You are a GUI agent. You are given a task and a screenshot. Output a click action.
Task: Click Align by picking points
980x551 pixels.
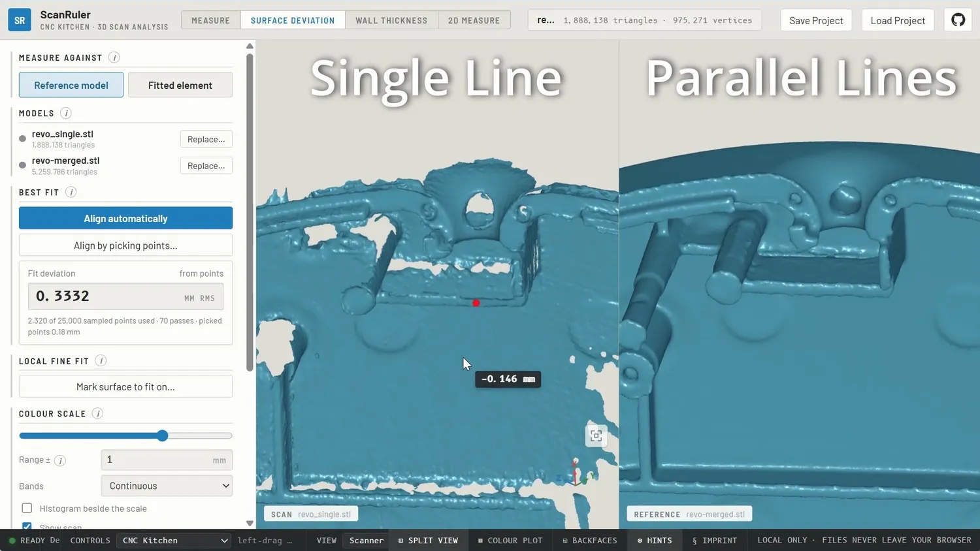pos(125,245)
